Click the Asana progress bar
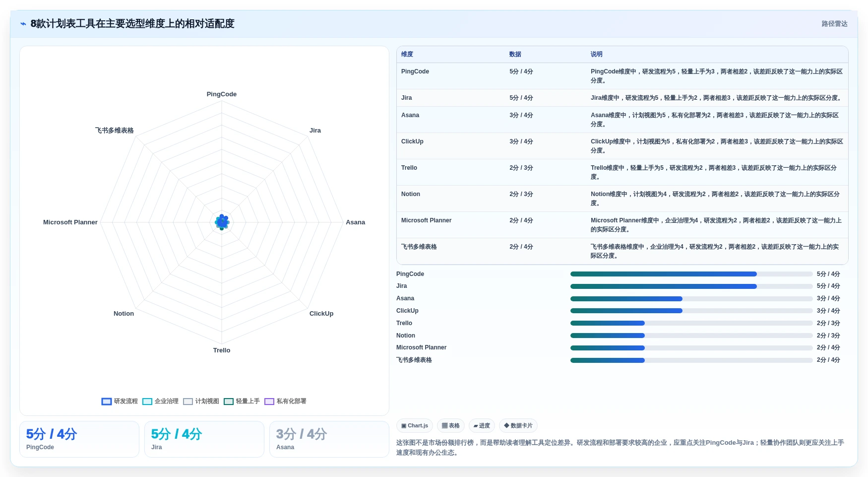This screenshot has height=477, width=868. pos(691,299)
